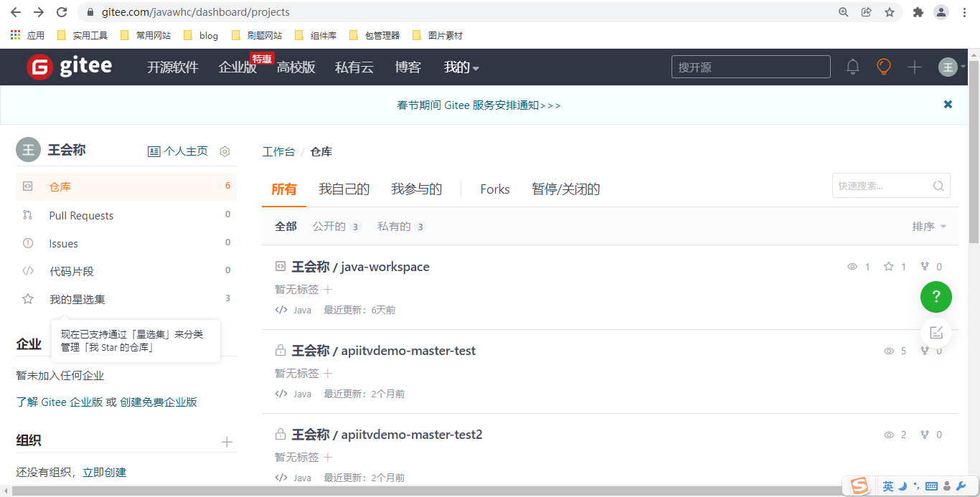
Task: Open the notifications bell icon
Action: pyautogui.click(x=852, y=66)
